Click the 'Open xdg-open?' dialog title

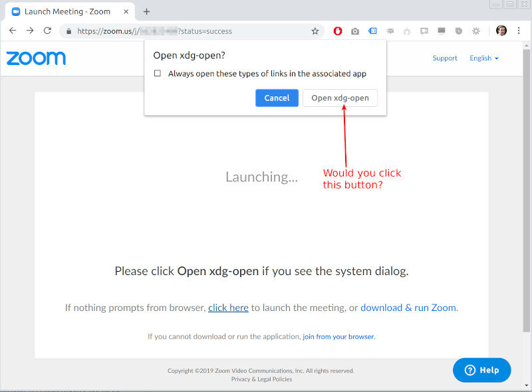pyautogui.click(x=189, y=55)
